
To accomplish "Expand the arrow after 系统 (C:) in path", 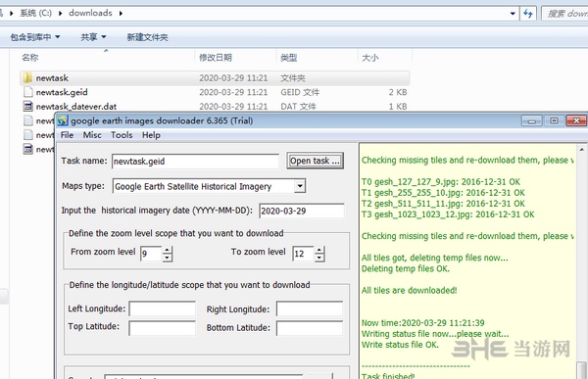I will (60, 13).
